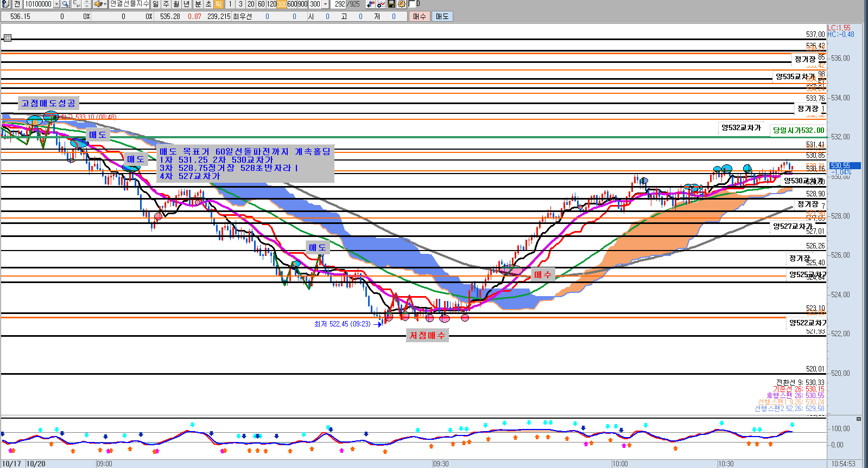Open chart settings gear icon
The image size is (868, 468).
tap(401, 4)
